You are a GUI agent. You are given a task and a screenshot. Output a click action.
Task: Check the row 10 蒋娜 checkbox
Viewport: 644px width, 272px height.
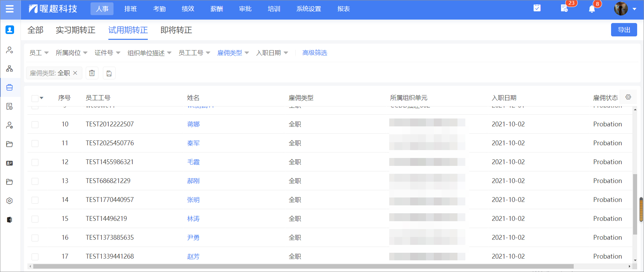click(x=35, y=124)
